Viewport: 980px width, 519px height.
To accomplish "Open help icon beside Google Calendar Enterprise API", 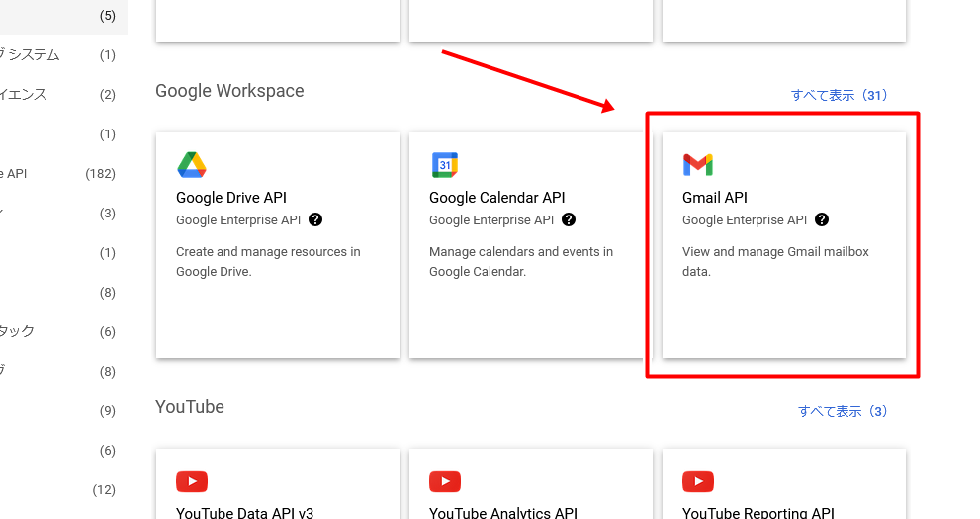I will pyautogui.click(x=569, y=219).
